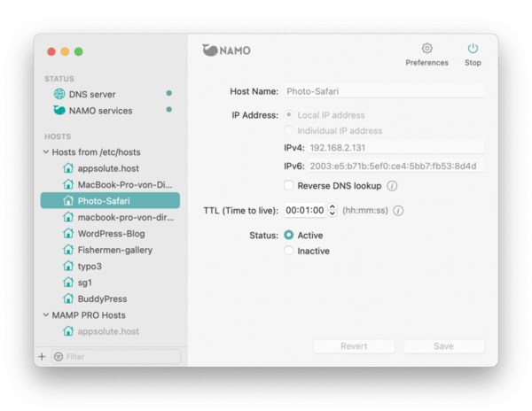Show info icon next to TTL format
Viewport: 532px width, 411px height.
click(x=398, y=211)
